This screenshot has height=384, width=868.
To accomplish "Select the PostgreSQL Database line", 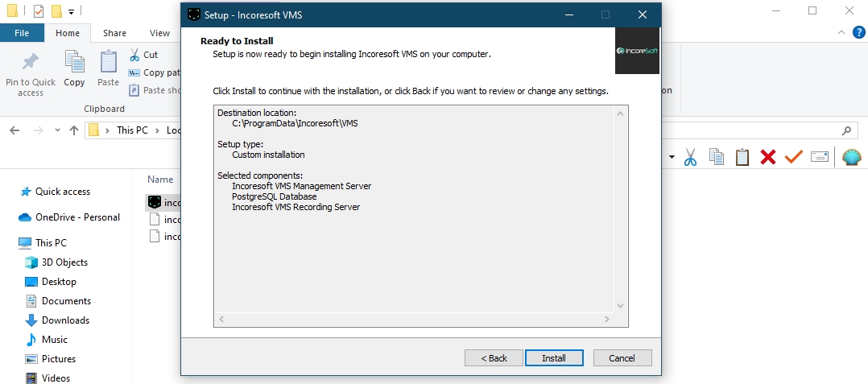I will coord(275,196).
